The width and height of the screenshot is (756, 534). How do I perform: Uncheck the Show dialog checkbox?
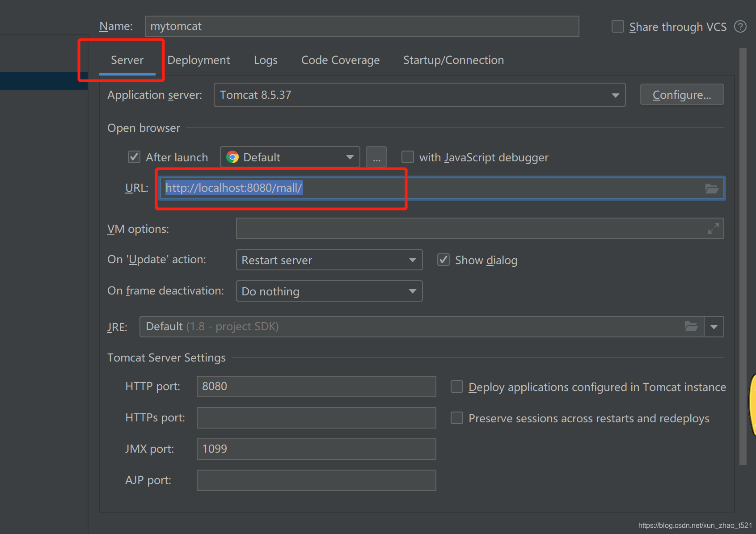[x=443, y=260]
